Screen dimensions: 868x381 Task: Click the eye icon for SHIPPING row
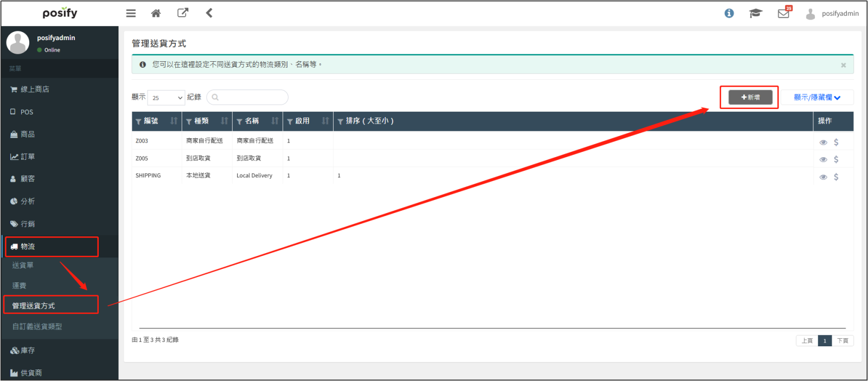click(823, 177)
